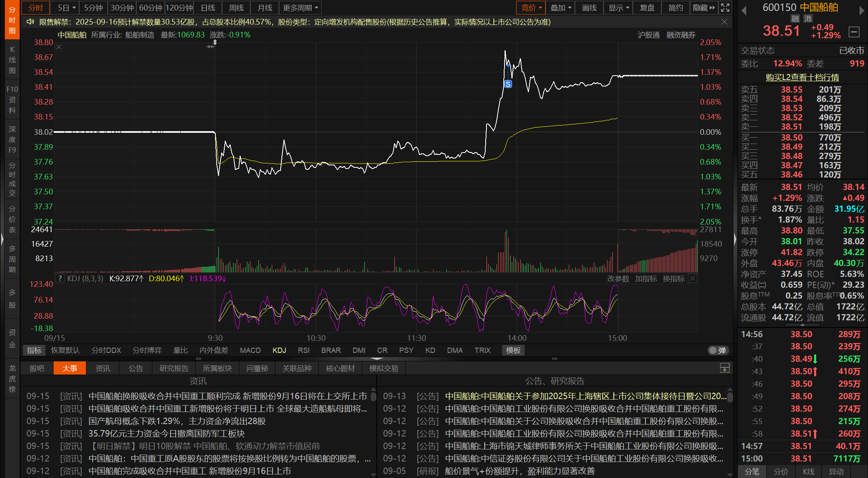This screenshot has width=868, height=478.
Task: Click the speaker announcement icon
Action: coord(30,22)
